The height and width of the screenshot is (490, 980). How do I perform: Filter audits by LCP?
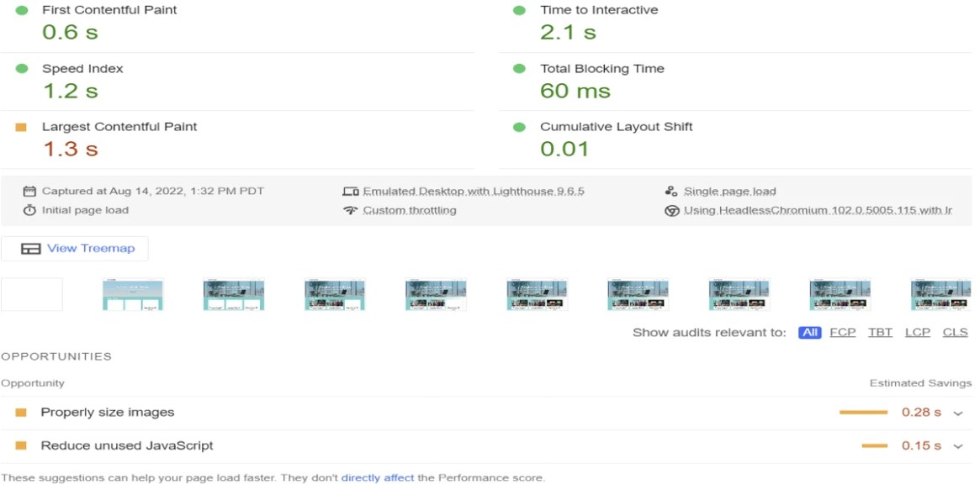pos(918,333)
